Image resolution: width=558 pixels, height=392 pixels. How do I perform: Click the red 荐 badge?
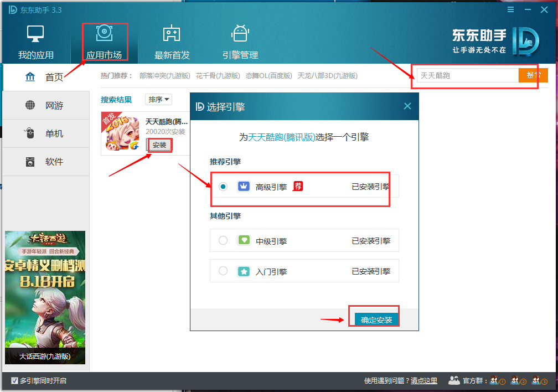click(298, 186)
